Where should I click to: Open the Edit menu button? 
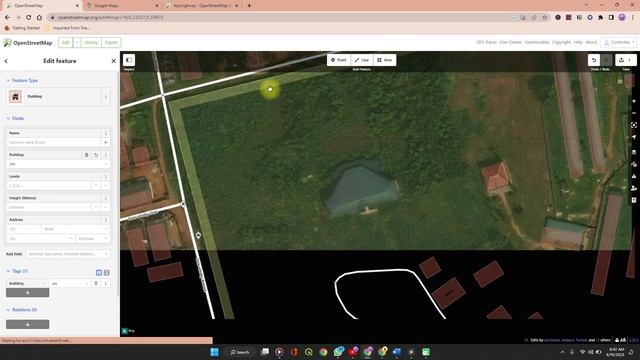coord(66,42)
